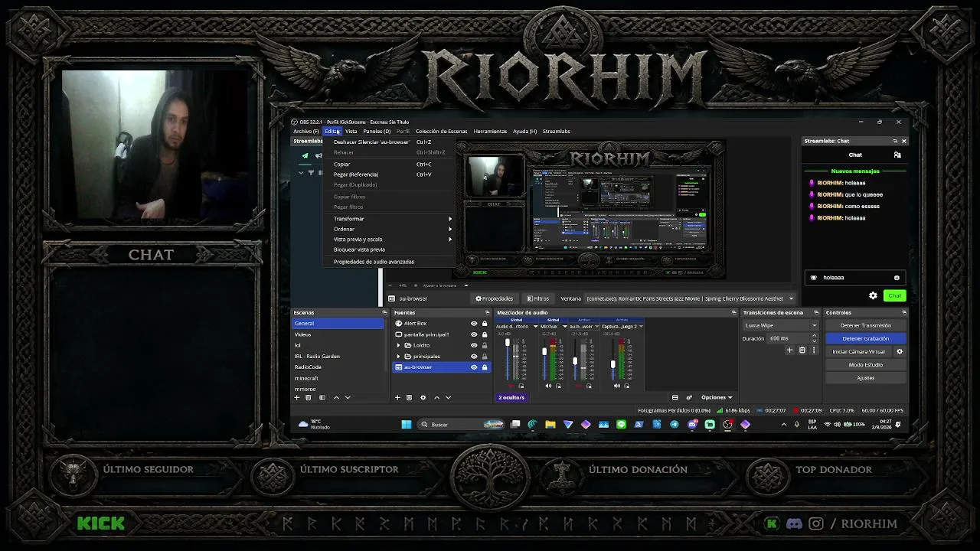
Task: Move the selected scene up in Escenas
Action: [336, 398]
